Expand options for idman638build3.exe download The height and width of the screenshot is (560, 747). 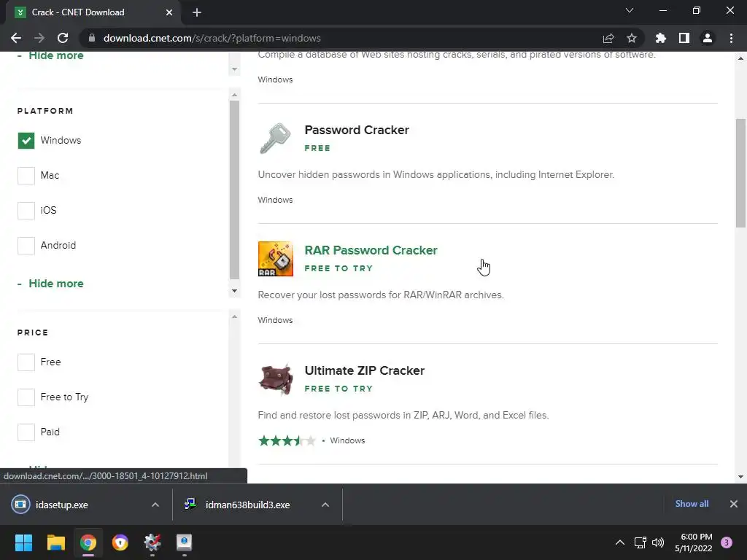[325, 505]
